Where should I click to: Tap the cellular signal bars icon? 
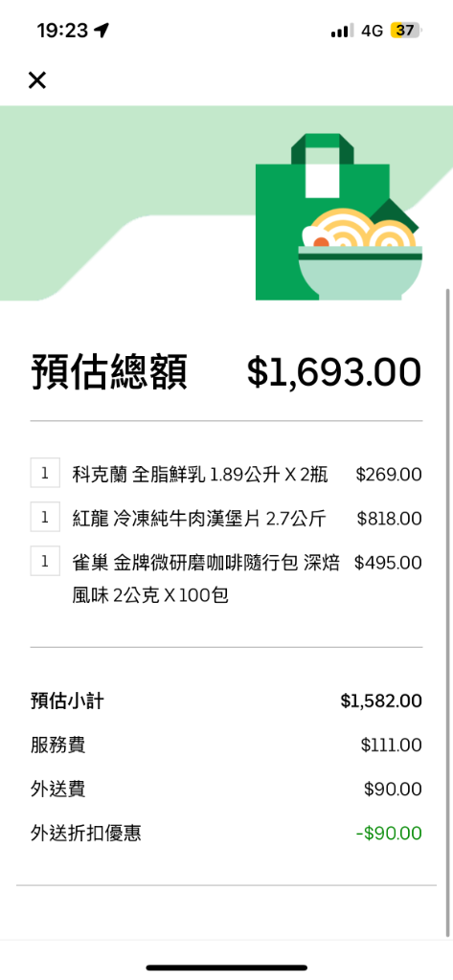pos(342,30)
